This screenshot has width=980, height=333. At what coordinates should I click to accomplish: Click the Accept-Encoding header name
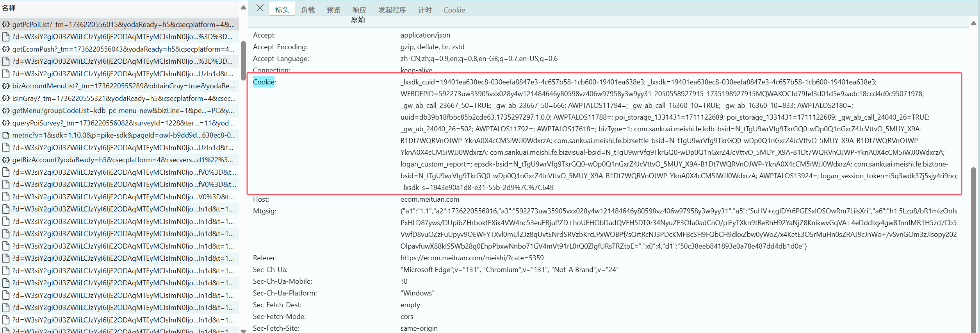[280, 47]
